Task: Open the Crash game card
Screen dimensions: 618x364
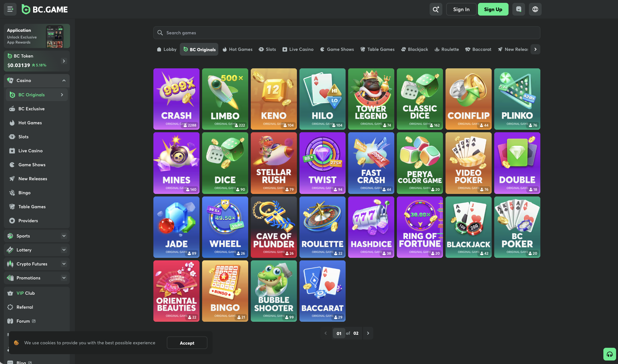Action: (176, 99)
